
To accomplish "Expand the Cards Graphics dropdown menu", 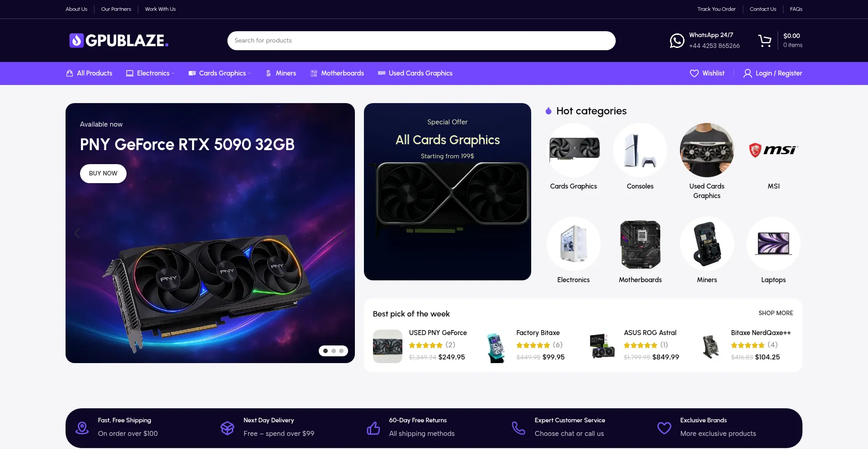I will pos(220,73).
